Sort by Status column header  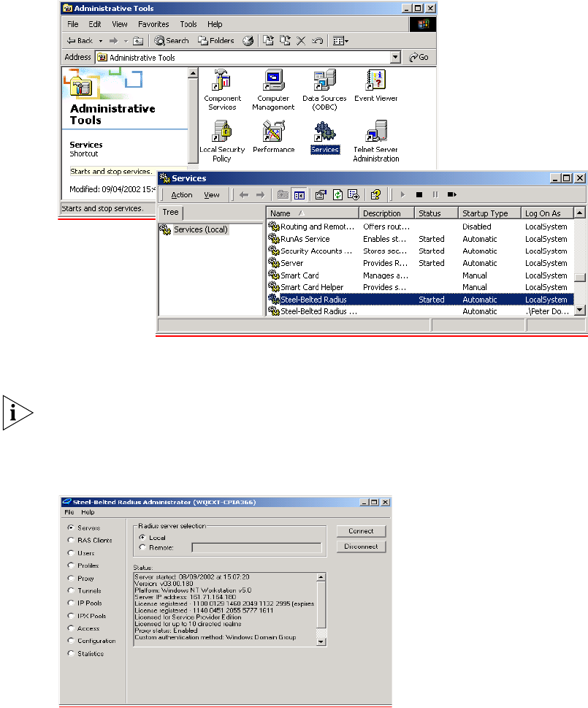click(x=436, y=213)
